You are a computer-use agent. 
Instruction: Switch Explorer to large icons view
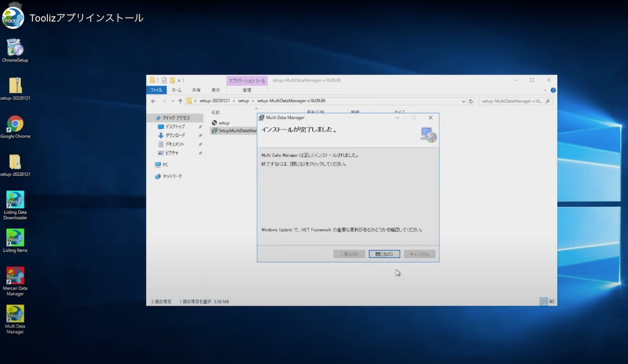[x=551, y=301]
